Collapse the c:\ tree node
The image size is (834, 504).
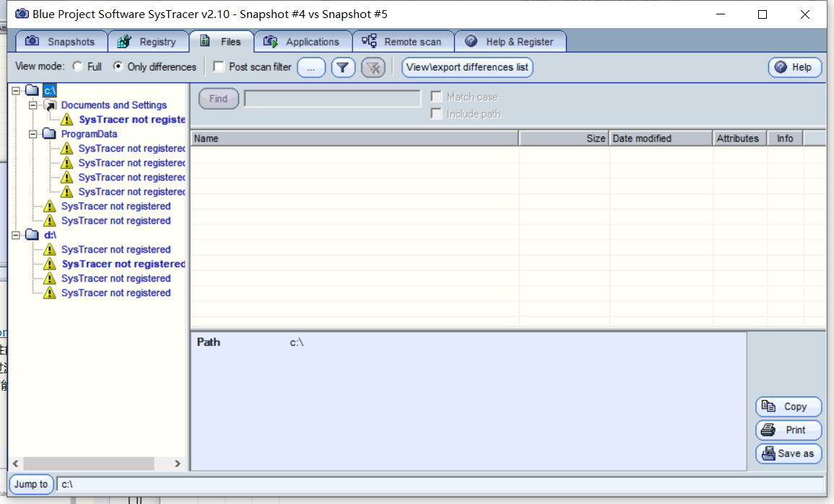pos(16,90)
